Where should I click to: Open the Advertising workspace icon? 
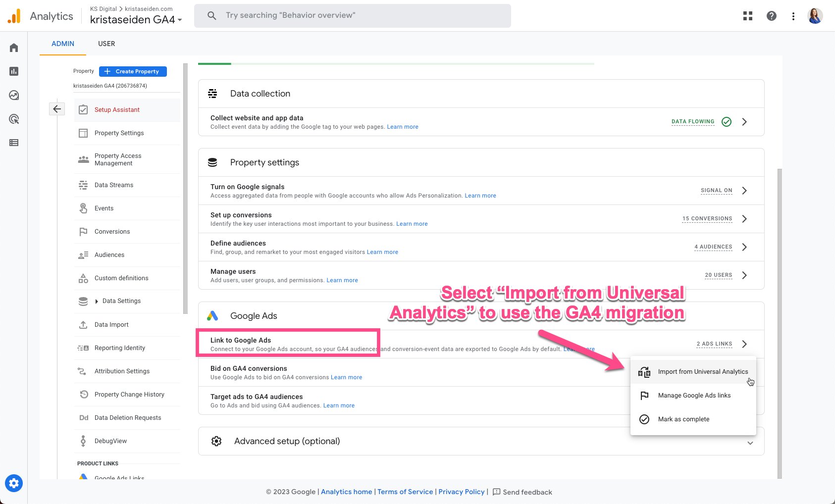tap(13, 119)
